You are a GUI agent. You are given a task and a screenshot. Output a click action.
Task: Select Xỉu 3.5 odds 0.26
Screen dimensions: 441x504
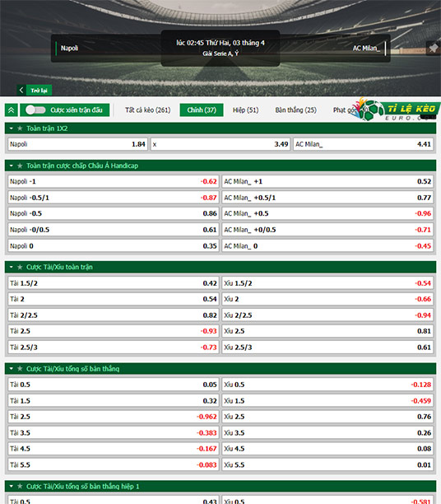pos(327,433)
